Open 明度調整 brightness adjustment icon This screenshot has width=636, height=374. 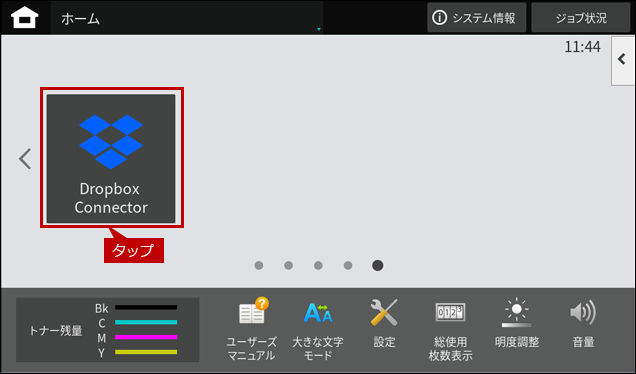tap(517, 323)
